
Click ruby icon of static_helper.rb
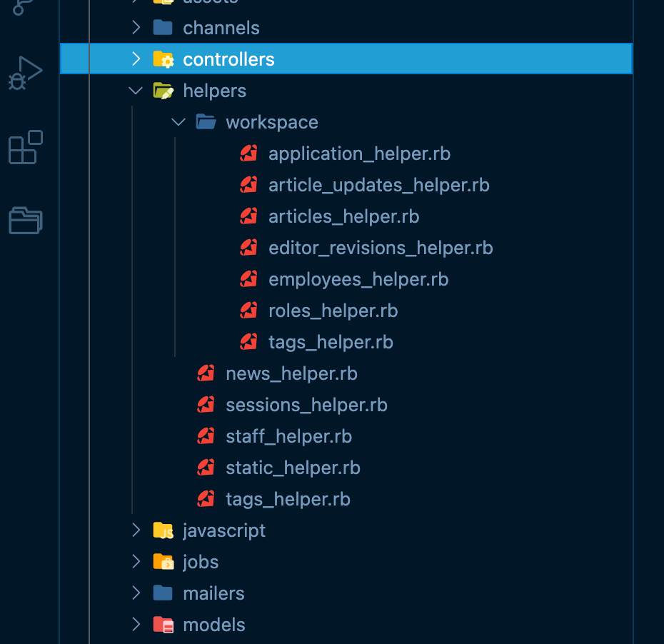(206, 468)
